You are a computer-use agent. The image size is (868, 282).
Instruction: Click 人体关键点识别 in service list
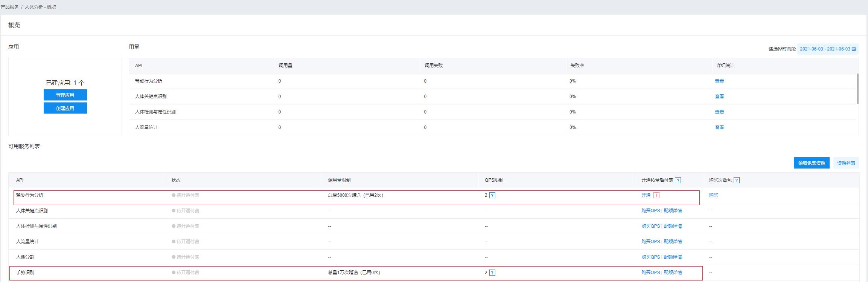[32, 211]
